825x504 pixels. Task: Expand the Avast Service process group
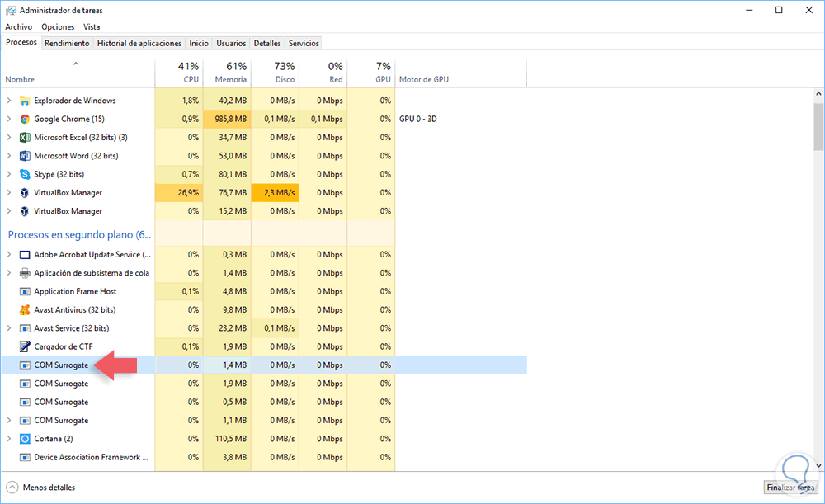(9, 328)
